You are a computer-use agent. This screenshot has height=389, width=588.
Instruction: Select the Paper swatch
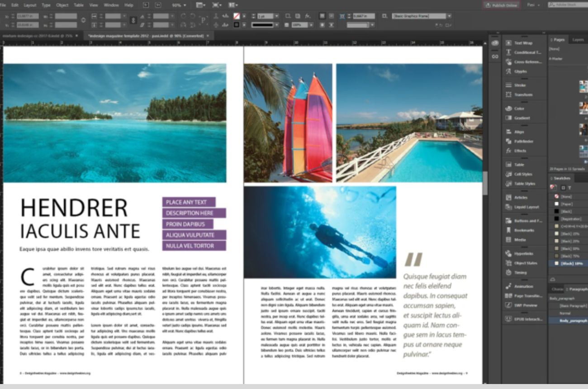[566, 204]
